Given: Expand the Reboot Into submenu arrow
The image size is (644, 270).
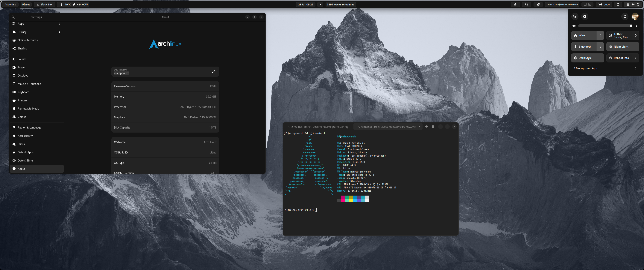Looking at the screenshot, I should [636, 58].
